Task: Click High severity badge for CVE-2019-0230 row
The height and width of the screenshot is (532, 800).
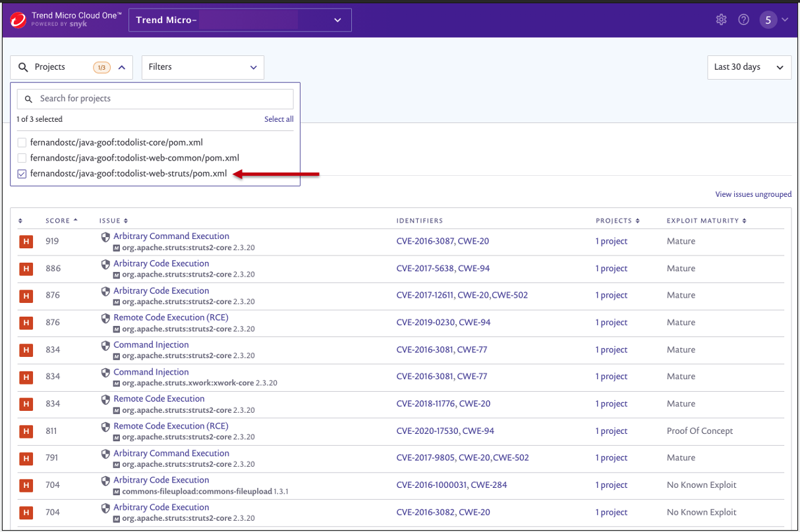Action: coord(26,323)
